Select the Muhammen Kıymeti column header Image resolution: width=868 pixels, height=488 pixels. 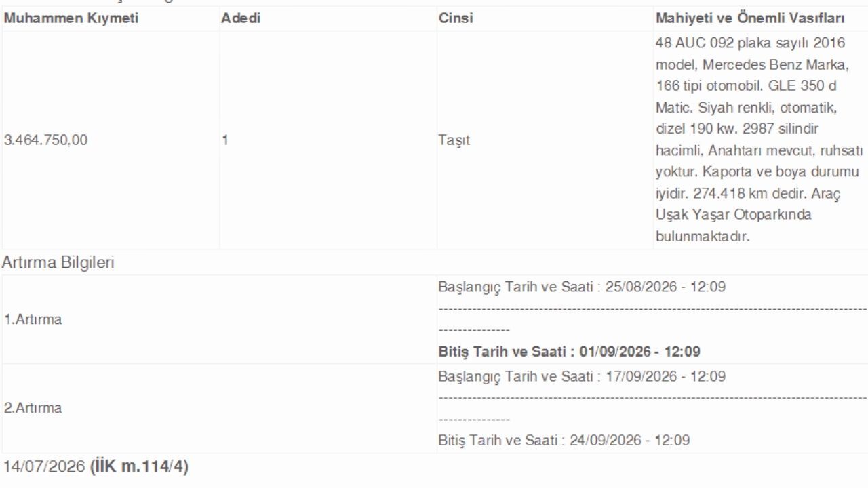tap(71, 18)
